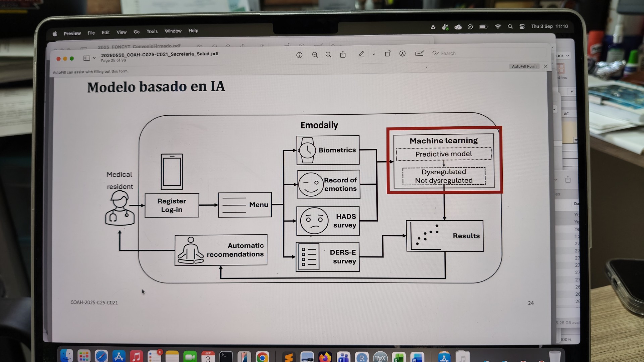
Task: Show the Markup toolbar icon
Action: (402, 54)
